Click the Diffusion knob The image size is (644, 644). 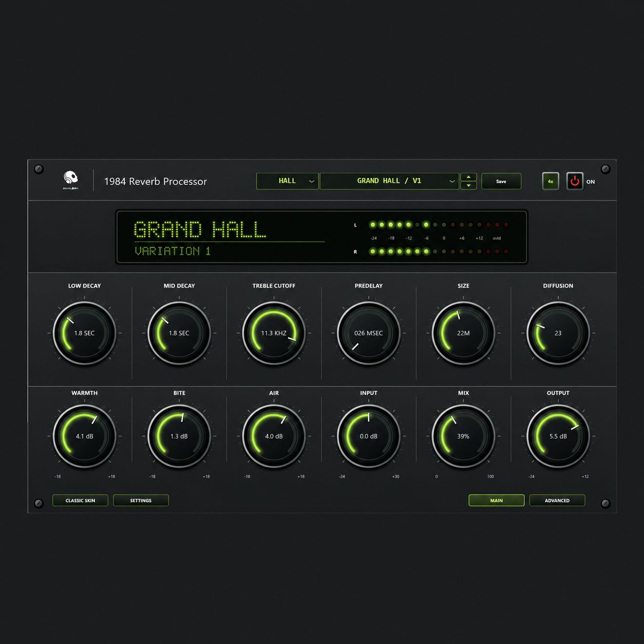tap(558, 333)
